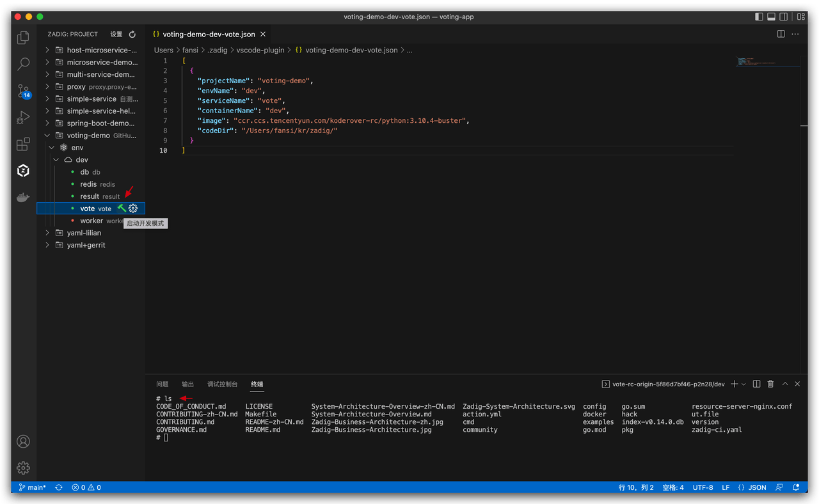Image resolution: width=819 pixels, height=504 pixels.
Task: Click the main* branch in the status bar
Action: point(31,487)
